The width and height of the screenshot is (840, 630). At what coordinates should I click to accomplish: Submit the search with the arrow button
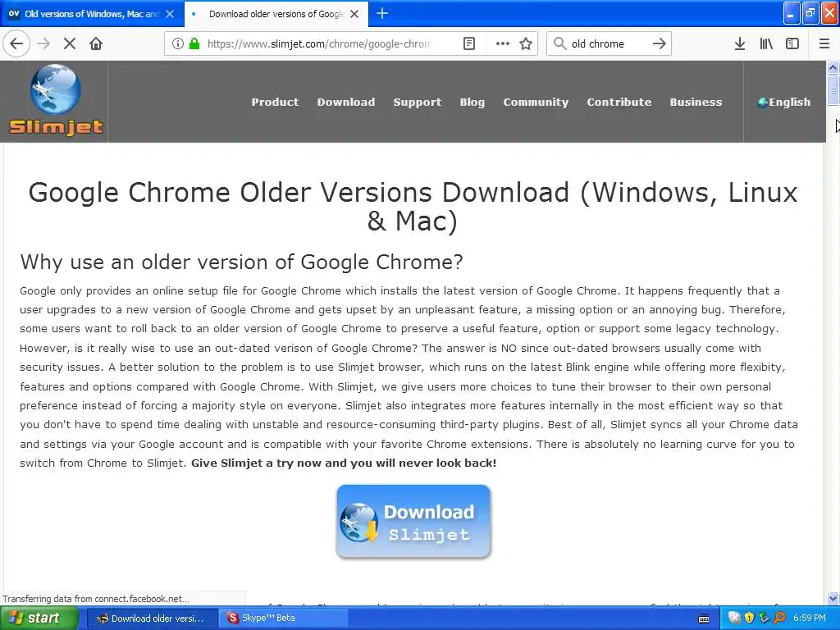coord(659,43)
